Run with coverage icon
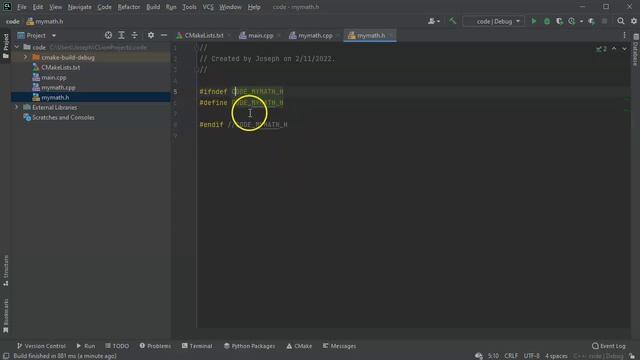This screenshot has height=360, width=640. (560, 21)
